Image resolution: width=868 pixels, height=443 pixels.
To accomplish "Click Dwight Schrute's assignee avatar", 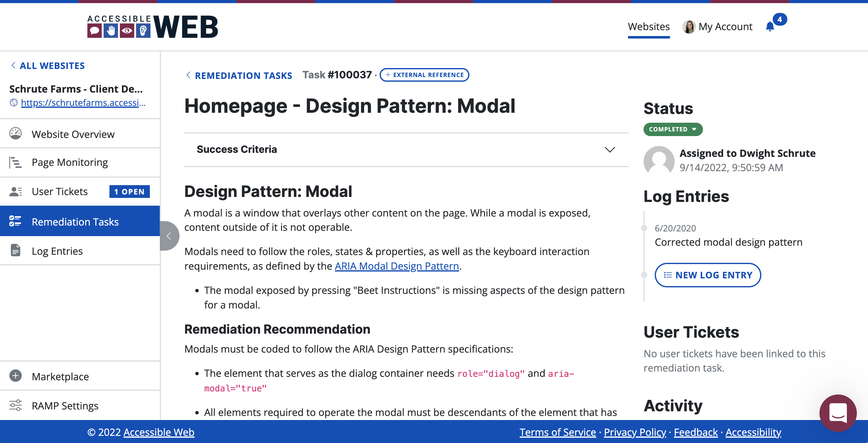I will pos(659,161).
